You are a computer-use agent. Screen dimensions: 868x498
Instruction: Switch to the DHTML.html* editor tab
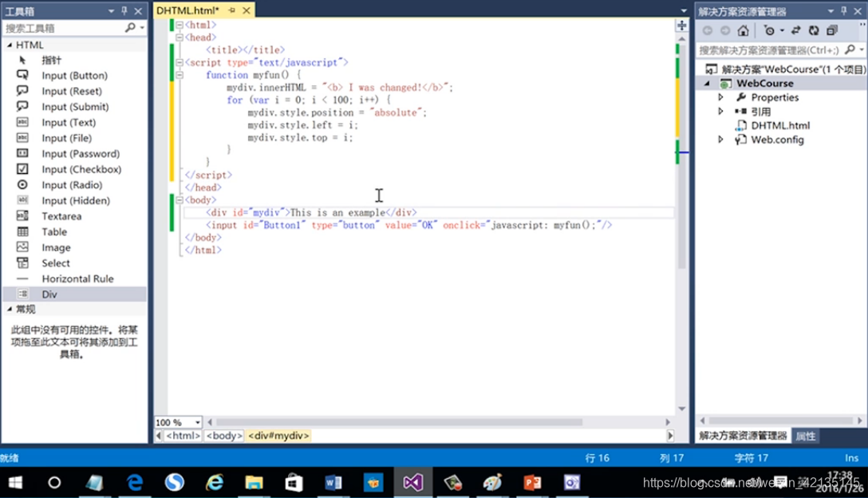[x=187, y=10]
